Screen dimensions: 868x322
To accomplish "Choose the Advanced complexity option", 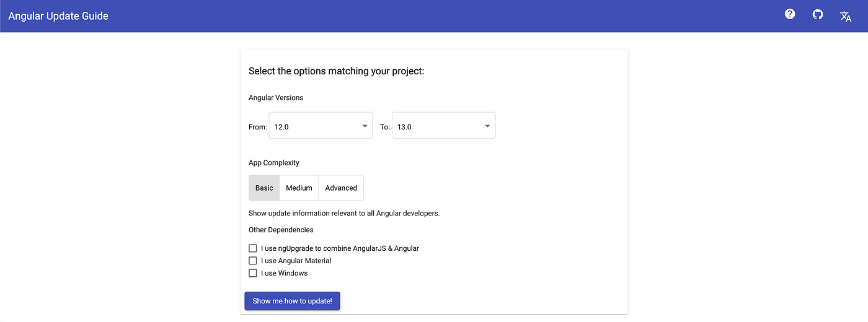I will [341, 188].
